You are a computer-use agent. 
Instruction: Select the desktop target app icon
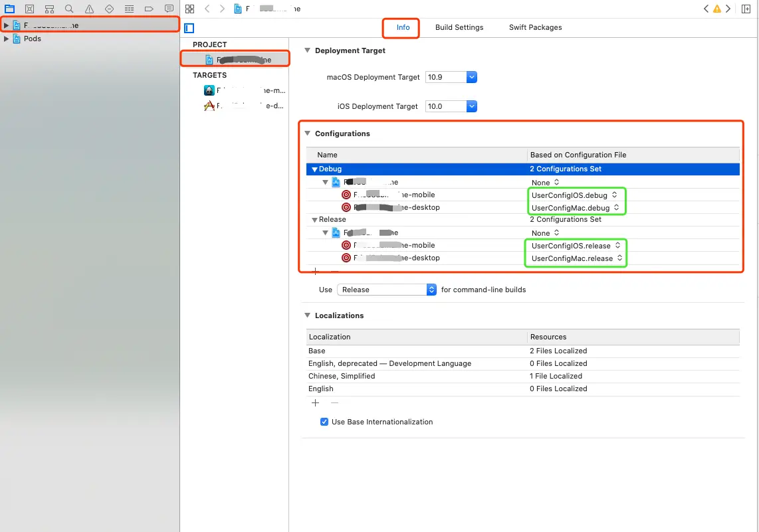pos(209,106)
